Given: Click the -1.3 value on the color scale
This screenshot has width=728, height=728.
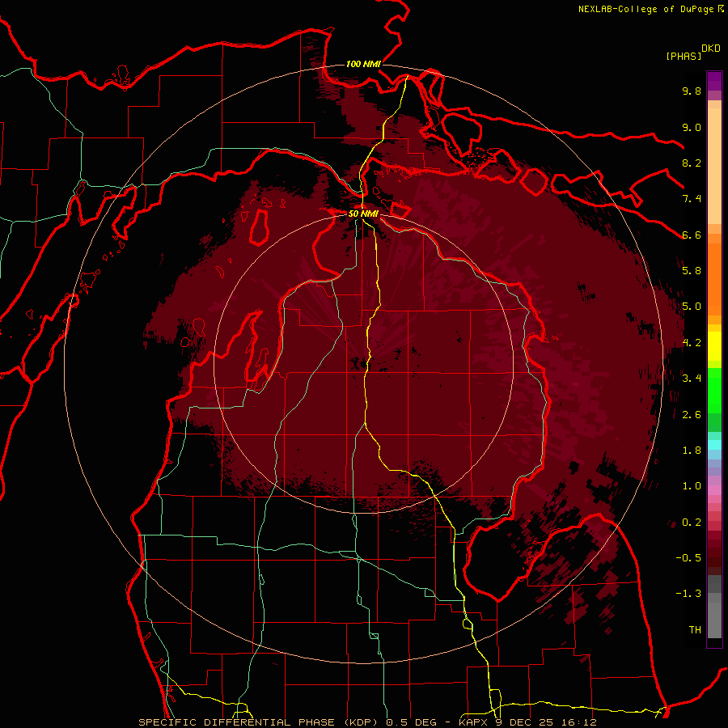Looking at the screenshot, I should [x=688, y=594].
